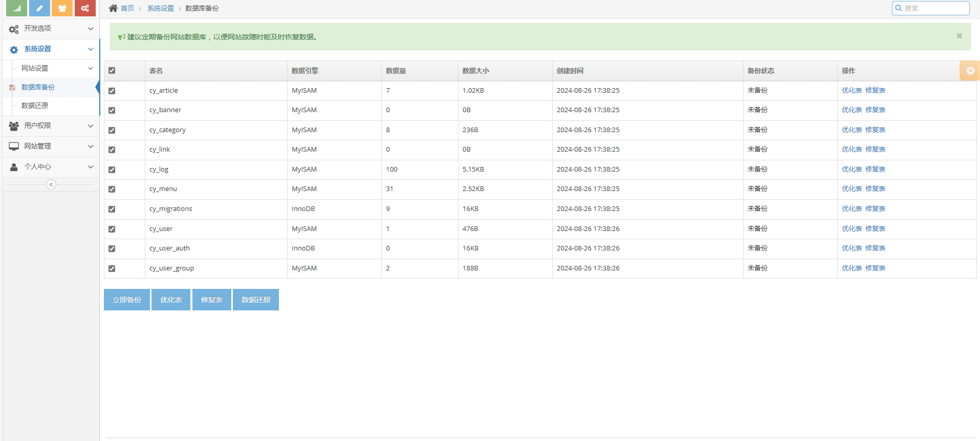Click the monitor icon for 网站管理

[x=14, y=146]
